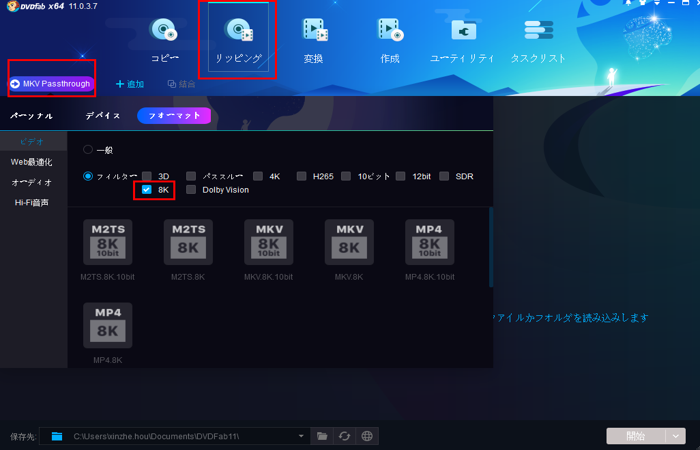Open the 作成 (Creator) module
This screenshot has width=700, height=450.
tap(390, 41)
